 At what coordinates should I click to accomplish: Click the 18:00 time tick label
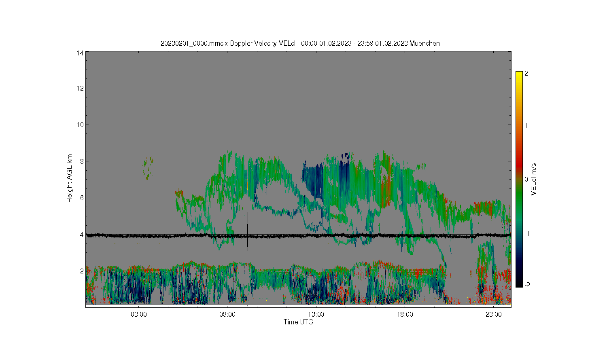[405, 315]
